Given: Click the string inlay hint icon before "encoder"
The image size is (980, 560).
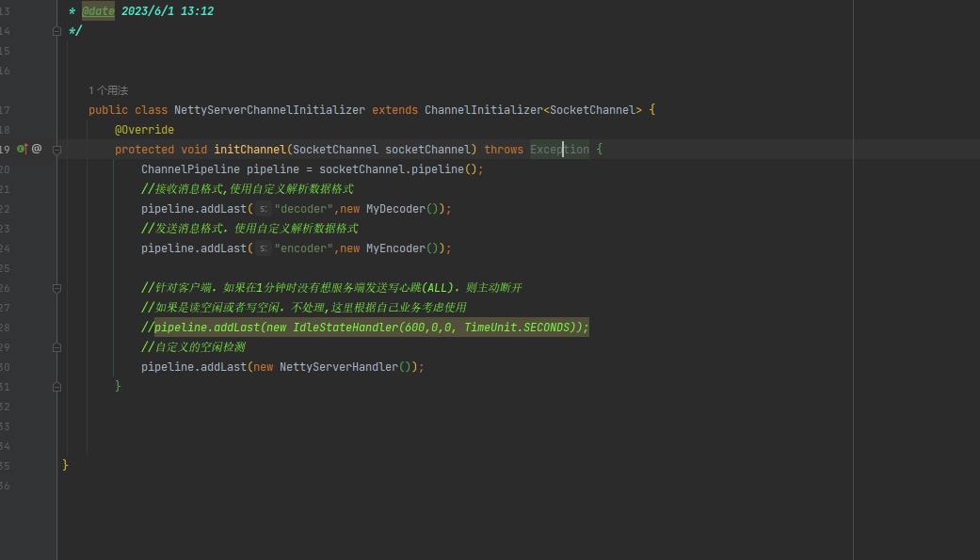Looking at the screenshot, I should point(264,248).
